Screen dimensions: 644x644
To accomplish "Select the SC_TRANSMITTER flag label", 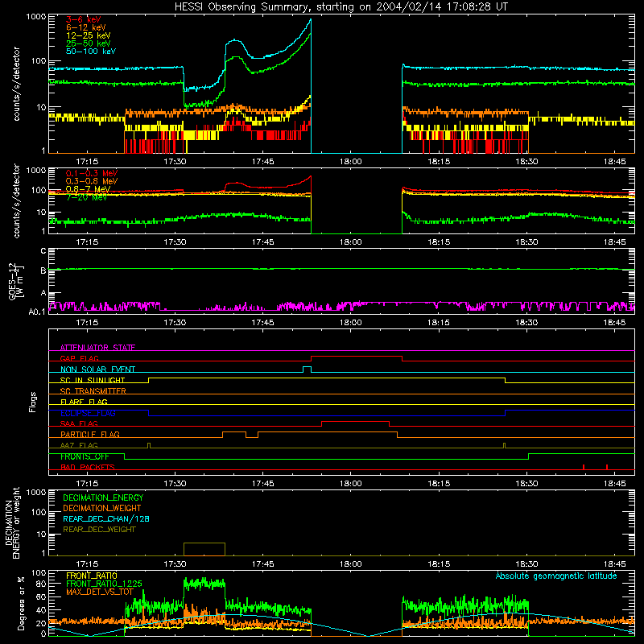I will pyautogui.click(x=93, y=390).
